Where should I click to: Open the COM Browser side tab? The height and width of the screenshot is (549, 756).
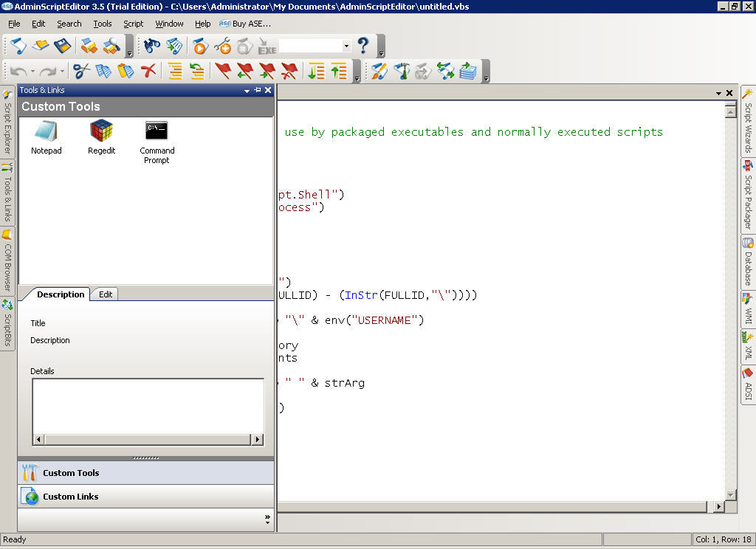(x=7, y=260)
